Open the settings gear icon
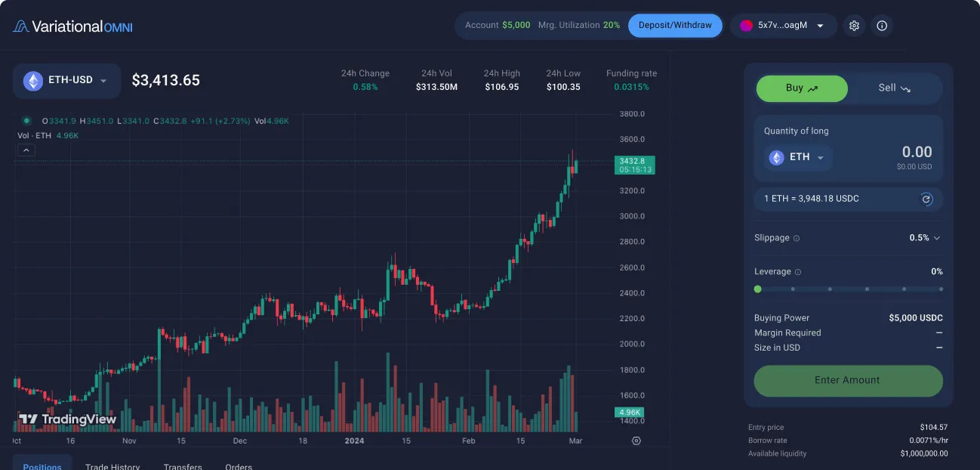The width and height of the screenshot is (980, 470). 854,25
